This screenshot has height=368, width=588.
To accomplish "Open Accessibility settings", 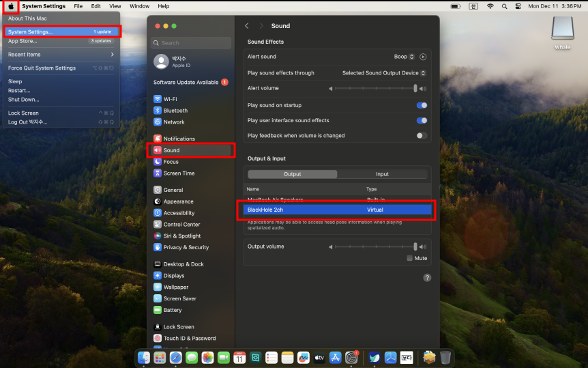I will tap(174, 213).
